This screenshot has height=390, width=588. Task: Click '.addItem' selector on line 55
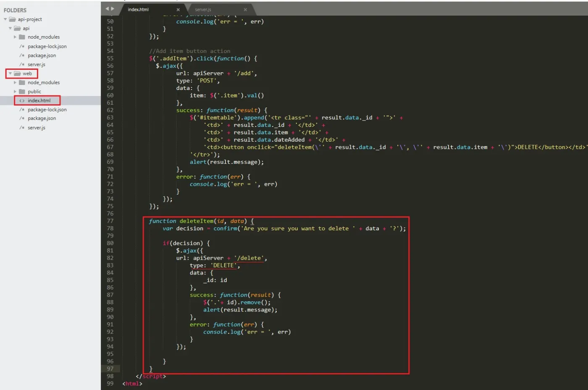pyautogui.click(x=174, y=59)
